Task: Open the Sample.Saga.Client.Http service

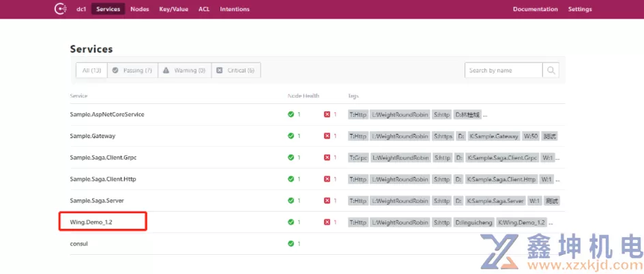Action: pyautogui.click(x=103, y=179)
